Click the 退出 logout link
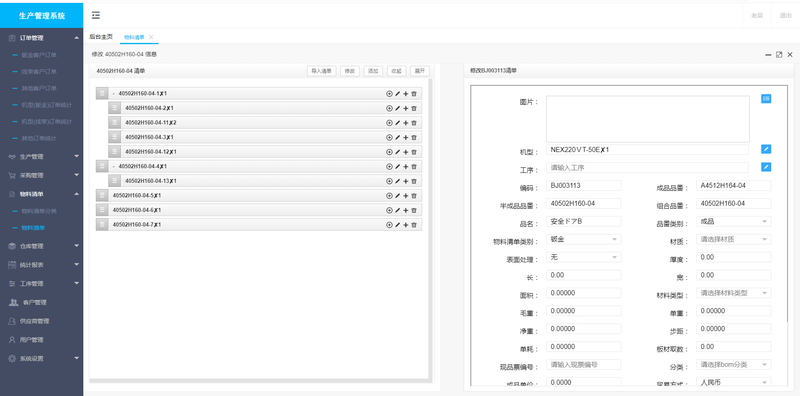 [786, 16]
